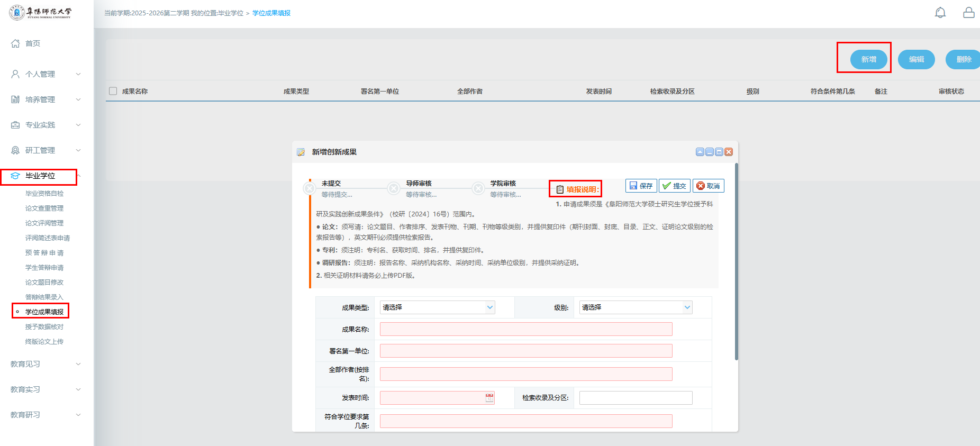Click the lock icon in top bar
Viewport: 980px width, 446px height.
[968, 13]
